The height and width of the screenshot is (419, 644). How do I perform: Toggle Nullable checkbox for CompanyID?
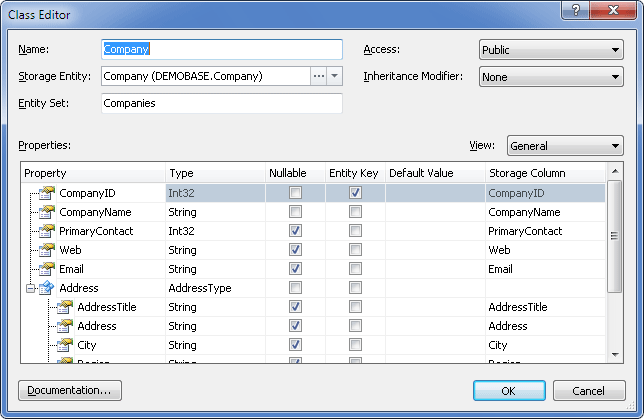(295, 193)
